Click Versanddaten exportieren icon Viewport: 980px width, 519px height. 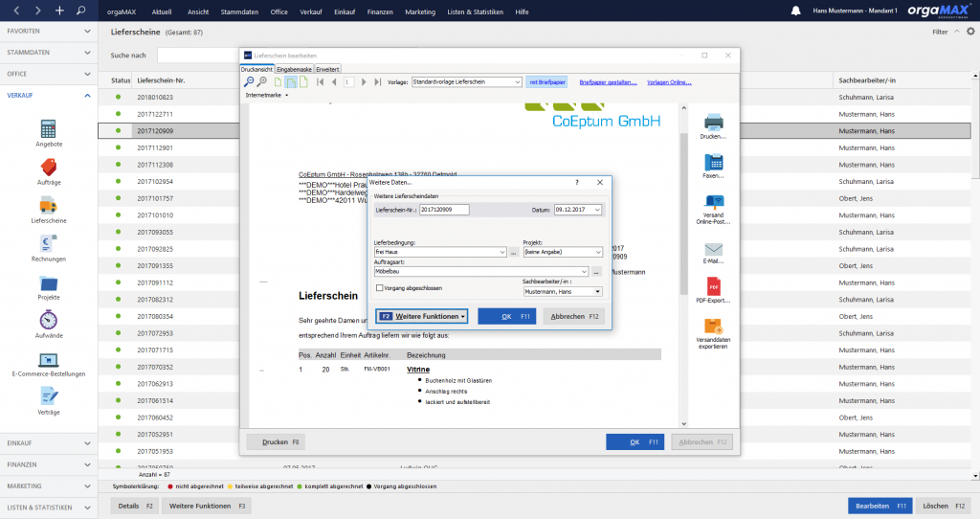[713, 327]
